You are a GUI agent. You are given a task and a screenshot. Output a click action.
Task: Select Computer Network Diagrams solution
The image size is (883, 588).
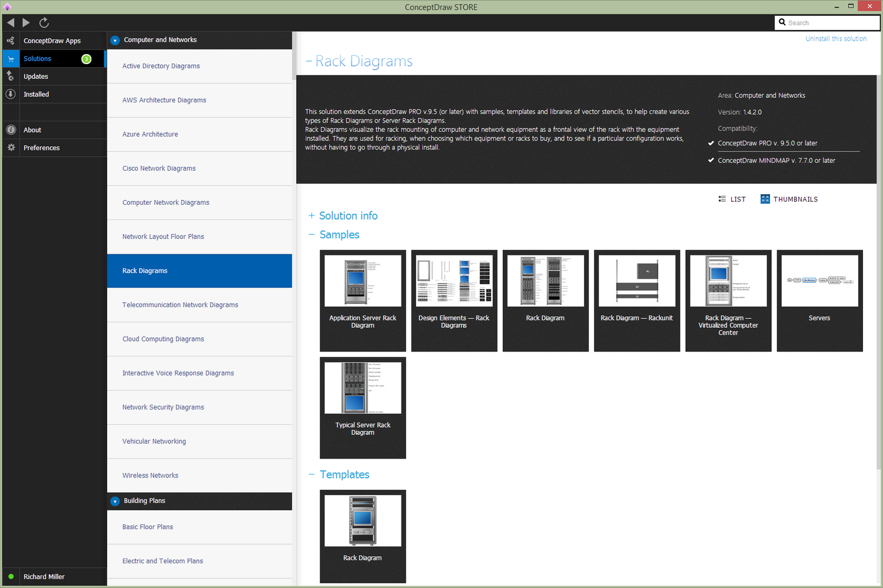pyautogui.click(x=200, y=203)
